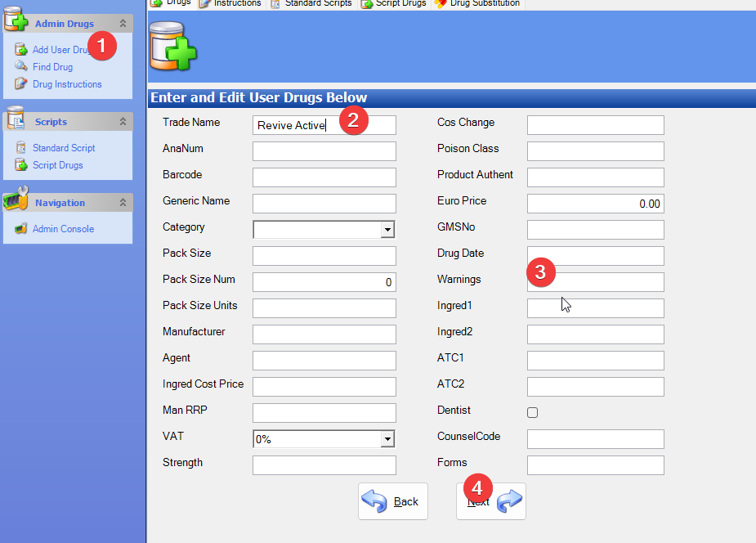Click the Drug Substitution tab icon
This screenshot has width=756, height=543.
tap(441, 3)
